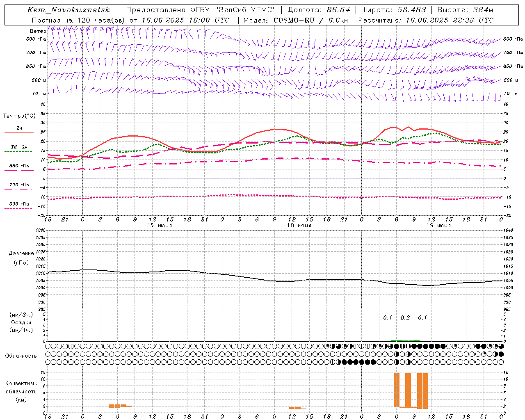525x420 pixels.
Task: Click the Осадки precipitation label
Action: coord(21,322)
